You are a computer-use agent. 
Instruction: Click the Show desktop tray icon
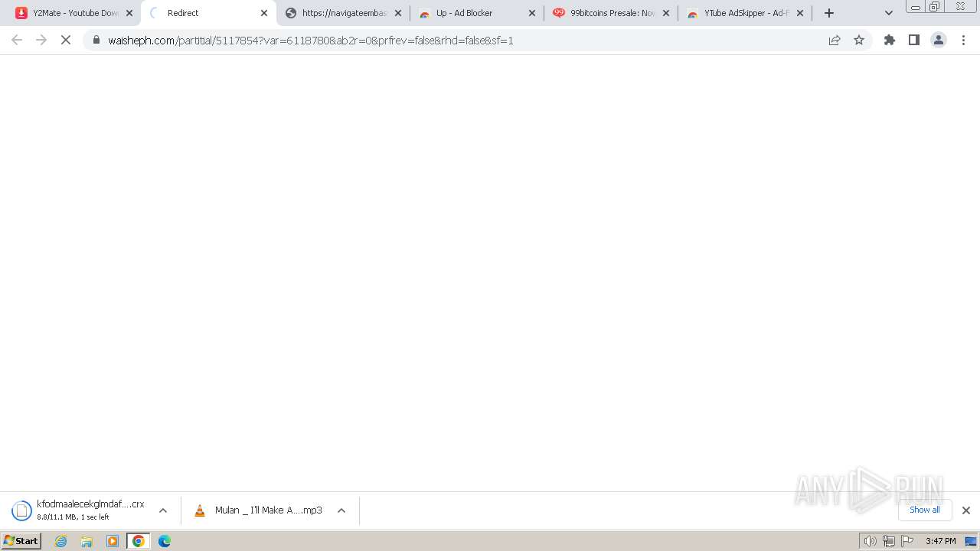971,541
